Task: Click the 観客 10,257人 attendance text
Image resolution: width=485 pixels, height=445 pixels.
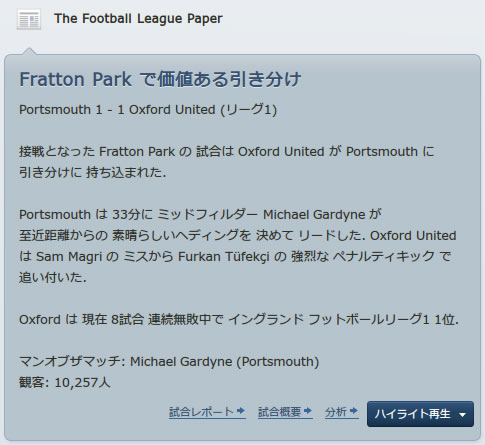Action: pyautogui.click(x=65, y=382)
